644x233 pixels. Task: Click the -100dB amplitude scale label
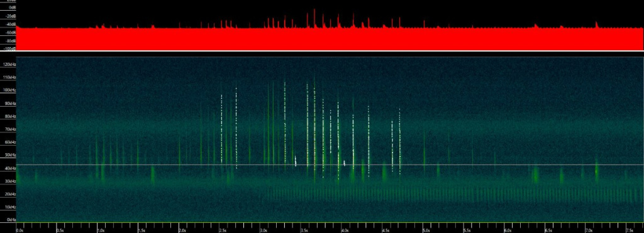click(10, 48)
